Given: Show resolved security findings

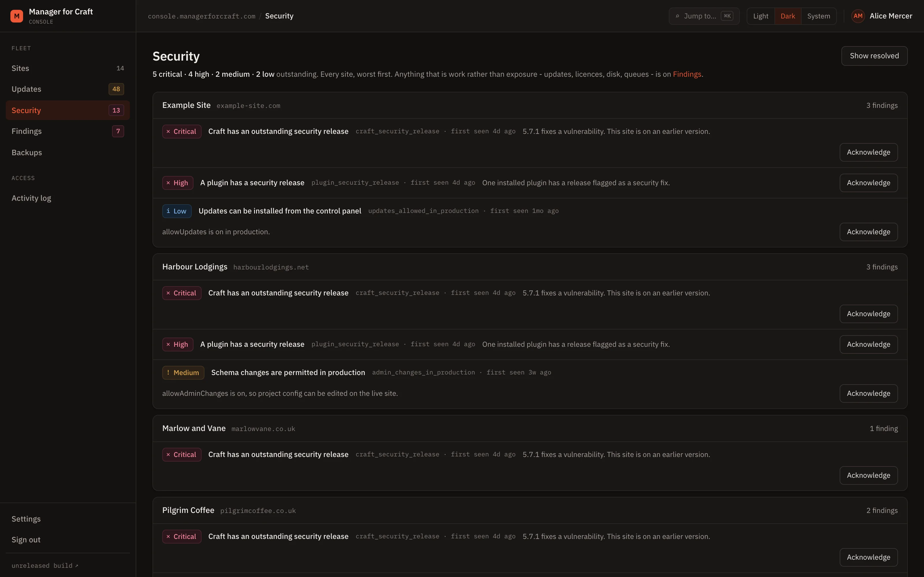Looking at the screenshot, I should click(x=874, y=56).
